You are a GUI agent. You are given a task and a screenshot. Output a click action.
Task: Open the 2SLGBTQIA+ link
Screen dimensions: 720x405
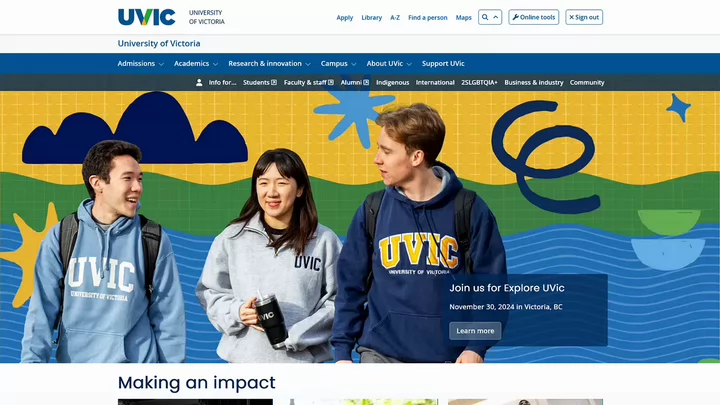[479, 83]
